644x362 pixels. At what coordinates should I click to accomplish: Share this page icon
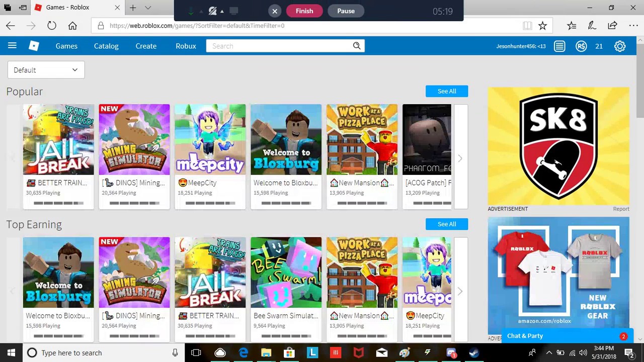click(612, 26)
